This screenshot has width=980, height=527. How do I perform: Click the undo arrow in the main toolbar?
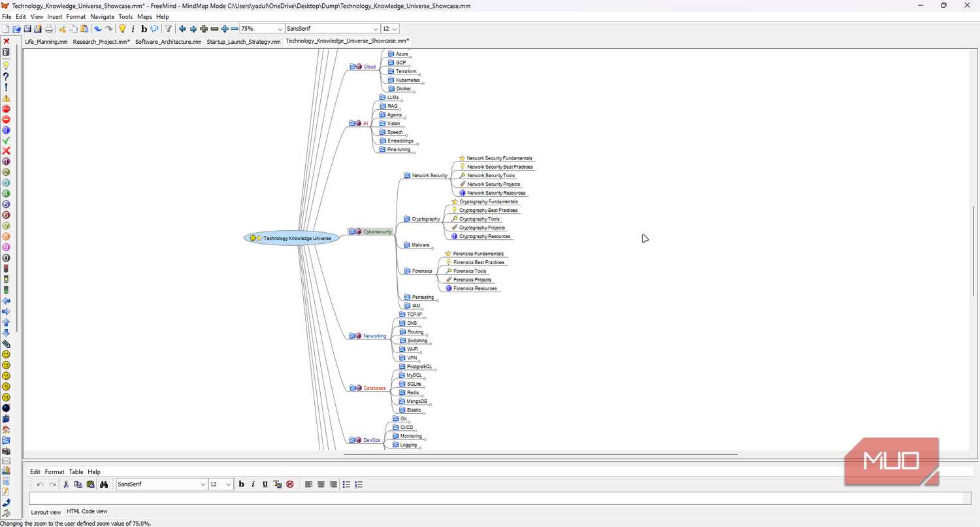point(98,29)
